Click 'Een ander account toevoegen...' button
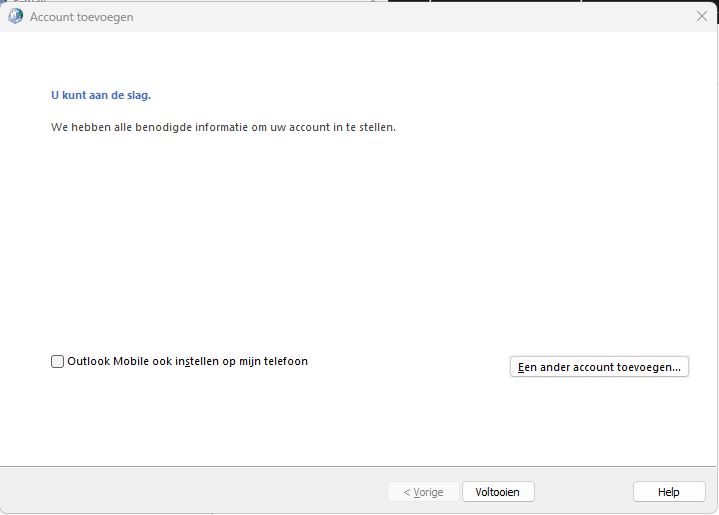Screen dimensions: 719x515 pos(599,367)
